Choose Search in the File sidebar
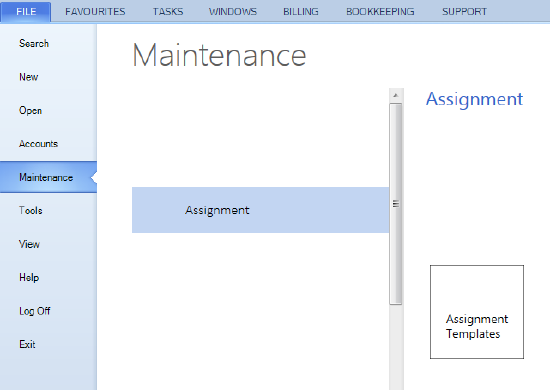This screenshot has height=390, width=550. pos(34,43)
